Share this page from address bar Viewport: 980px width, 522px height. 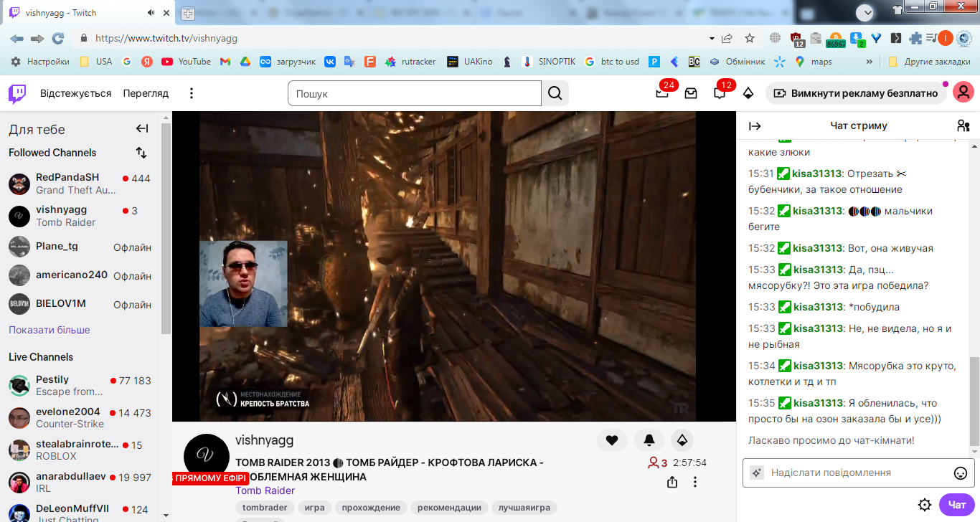(x=727, y=38)
